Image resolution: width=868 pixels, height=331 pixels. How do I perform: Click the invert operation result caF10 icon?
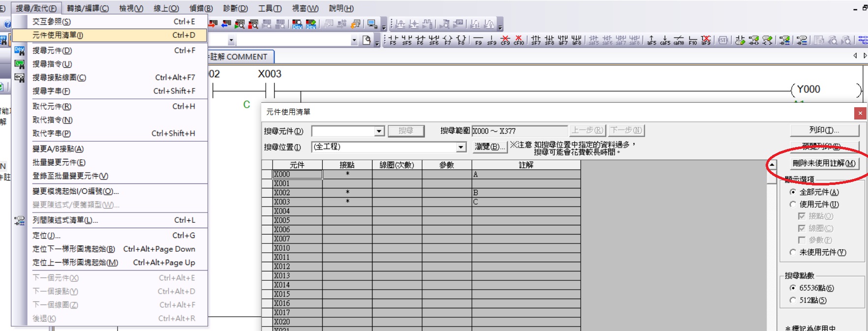(x=679, y=40)
